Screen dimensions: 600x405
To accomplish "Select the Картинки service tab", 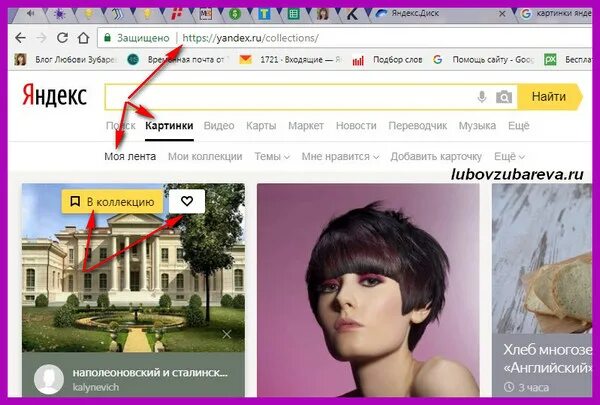I will pos(169,126).
